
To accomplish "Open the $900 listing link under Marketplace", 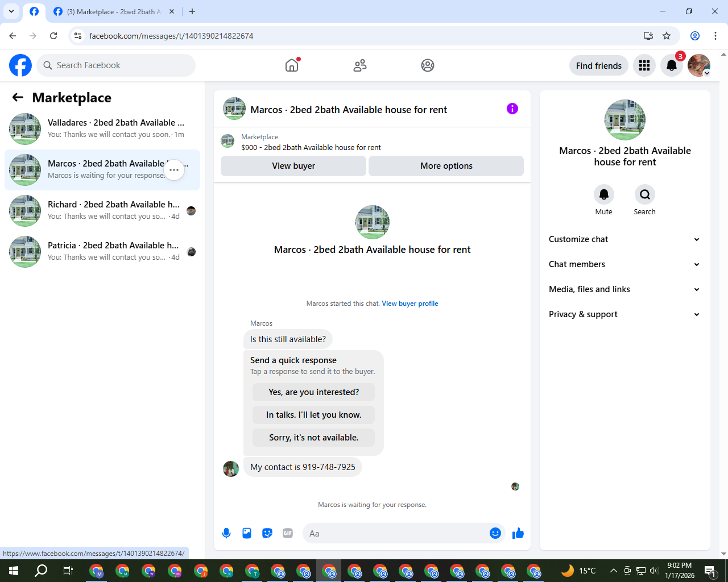I will click(311, 147).
